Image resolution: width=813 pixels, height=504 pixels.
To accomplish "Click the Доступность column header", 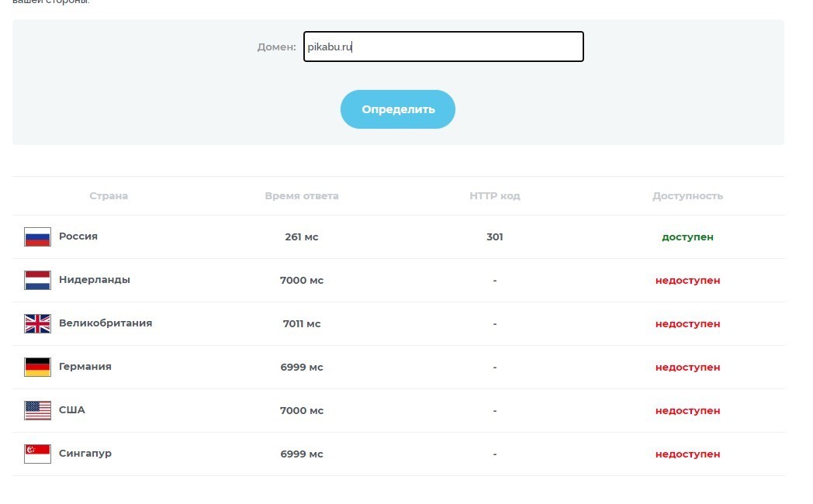I will pos(687,196).
